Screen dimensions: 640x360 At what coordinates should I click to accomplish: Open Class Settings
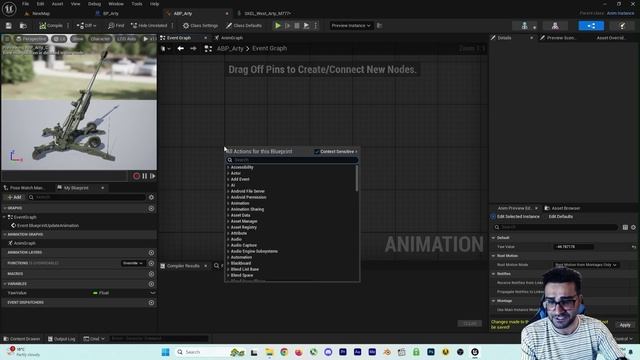pyautogui.click(x=200, y=26)
